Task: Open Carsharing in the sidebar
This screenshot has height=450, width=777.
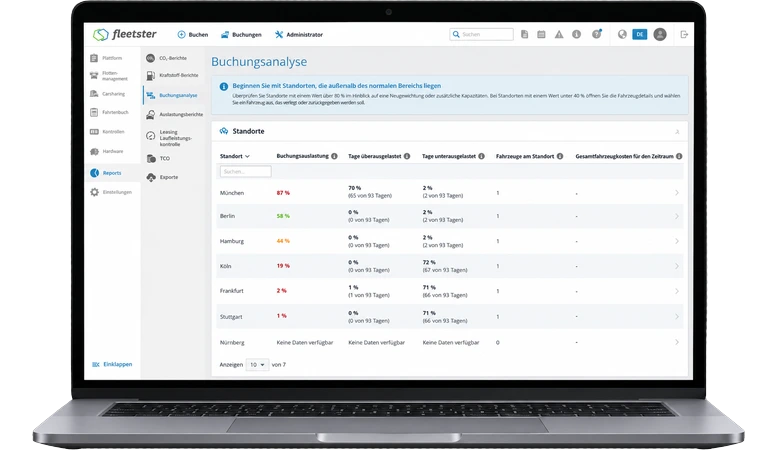Action: (108, 94)
